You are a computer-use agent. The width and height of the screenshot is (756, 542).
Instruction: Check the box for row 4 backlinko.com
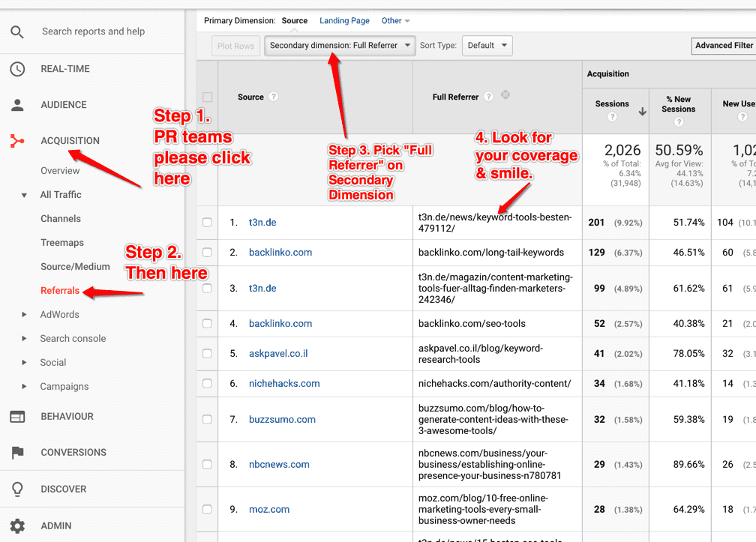[207, 323]
